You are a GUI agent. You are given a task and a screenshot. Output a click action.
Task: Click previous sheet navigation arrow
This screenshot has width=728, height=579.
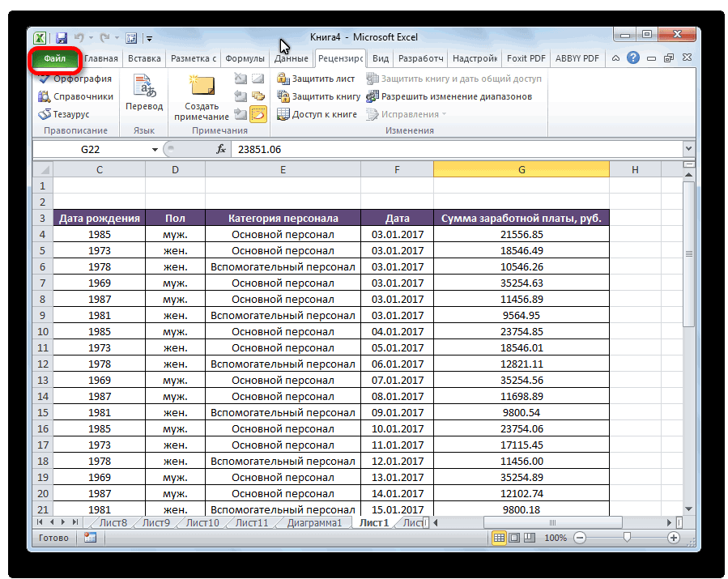(52, 522)
